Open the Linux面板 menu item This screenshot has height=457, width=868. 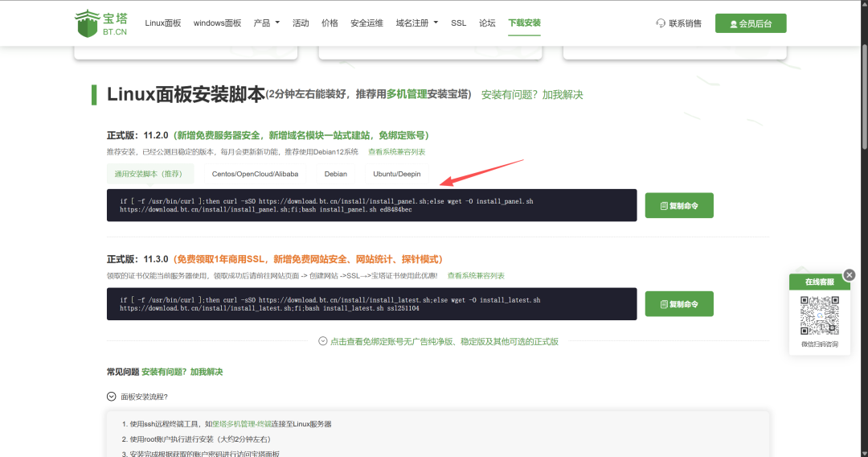162,23
